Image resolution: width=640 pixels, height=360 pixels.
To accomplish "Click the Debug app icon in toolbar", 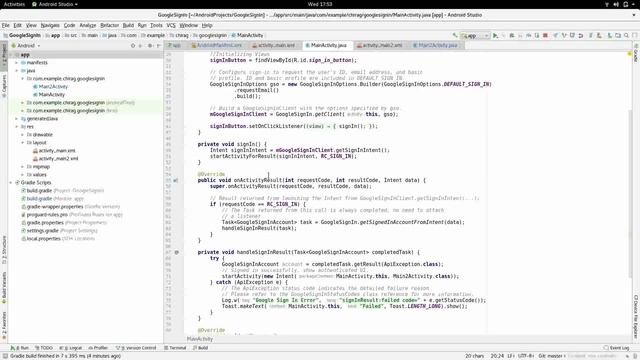I will pos(512,36).
